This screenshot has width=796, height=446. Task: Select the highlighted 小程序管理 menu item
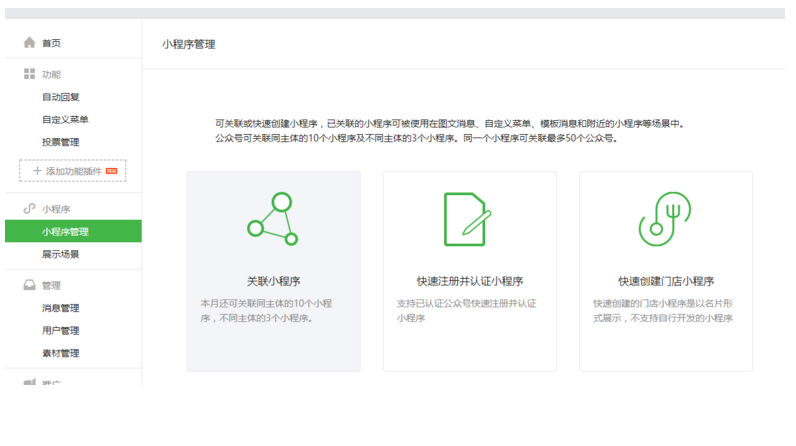point(65,232)
